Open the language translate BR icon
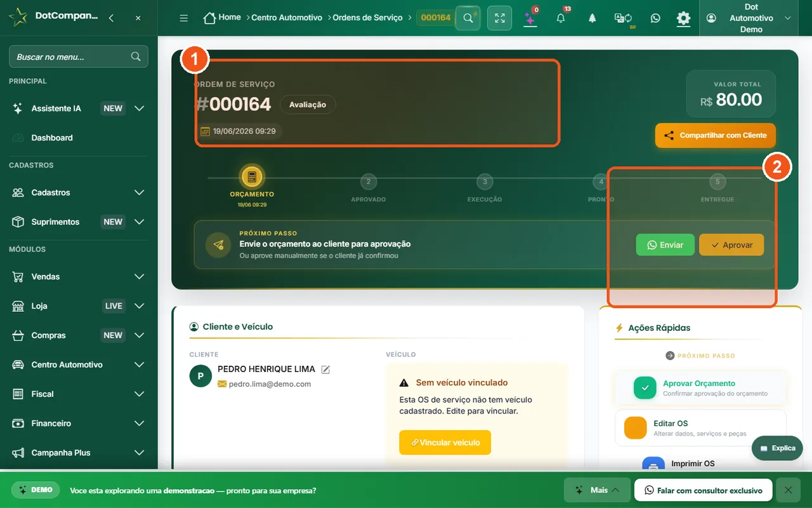 pos(623,19)
